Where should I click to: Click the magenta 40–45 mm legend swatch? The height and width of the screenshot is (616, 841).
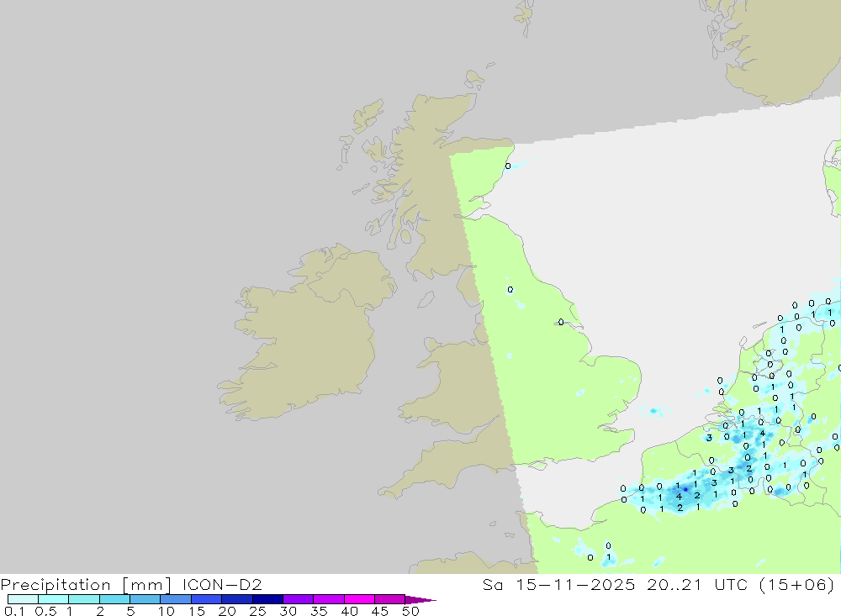tap(359, 599)
